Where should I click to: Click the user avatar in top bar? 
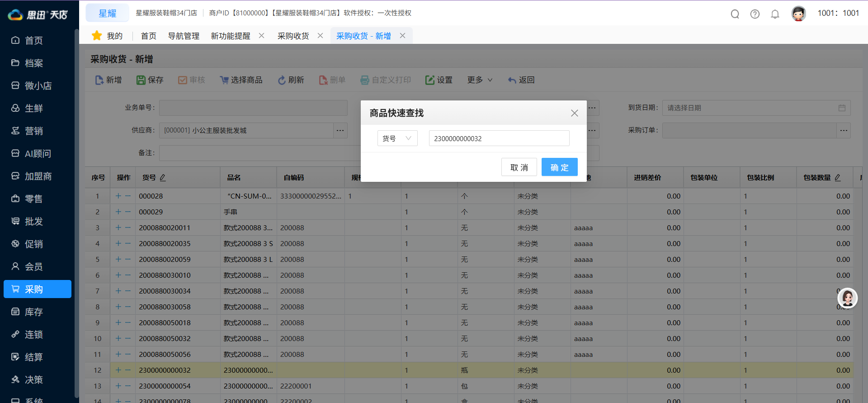coord(798,14)
